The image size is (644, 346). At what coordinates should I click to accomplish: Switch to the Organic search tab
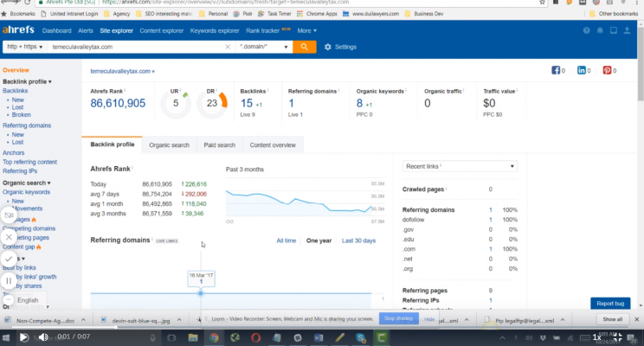pyautogui.click(x=169, y=145)
